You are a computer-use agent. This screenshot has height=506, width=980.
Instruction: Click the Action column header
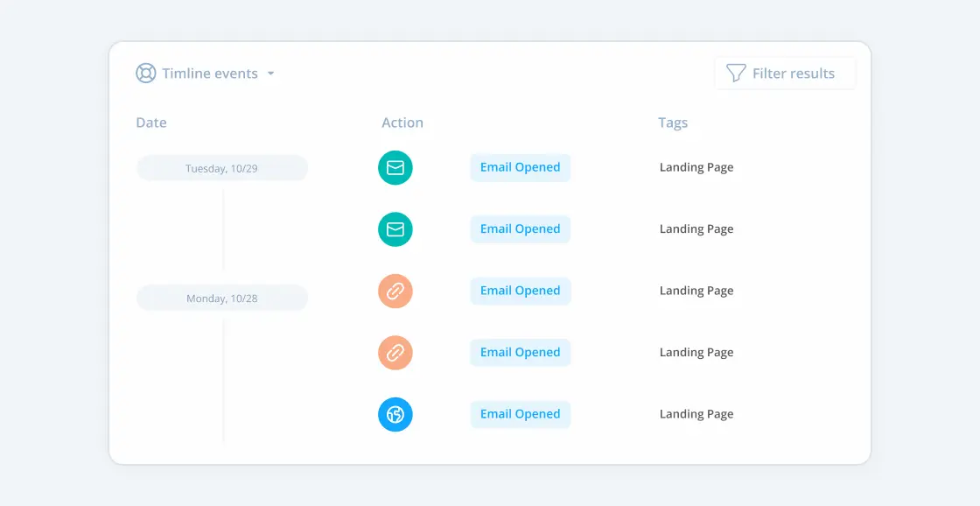click(402, 123)
